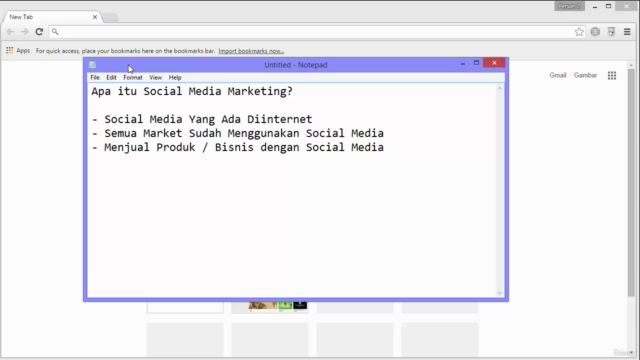Select the New Tab browser tab

pyautogui.click(x=51, y=17)
